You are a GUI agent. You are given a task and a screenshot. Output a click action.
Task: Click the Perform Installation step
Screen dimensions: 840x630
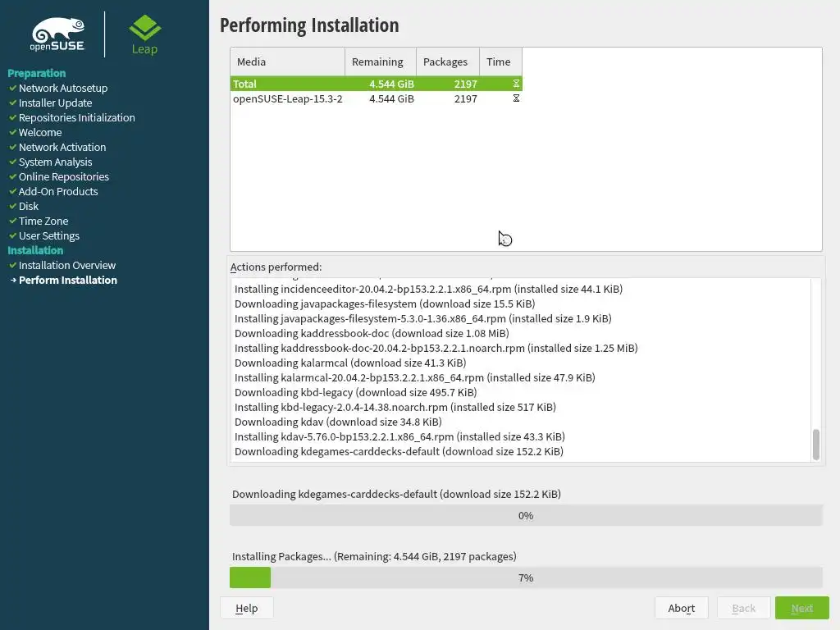(68, 280)
